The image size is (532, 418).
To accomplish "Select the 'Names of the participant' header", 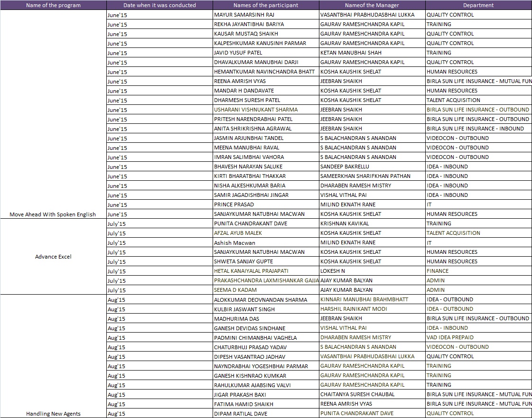I will tap(266, 5).
